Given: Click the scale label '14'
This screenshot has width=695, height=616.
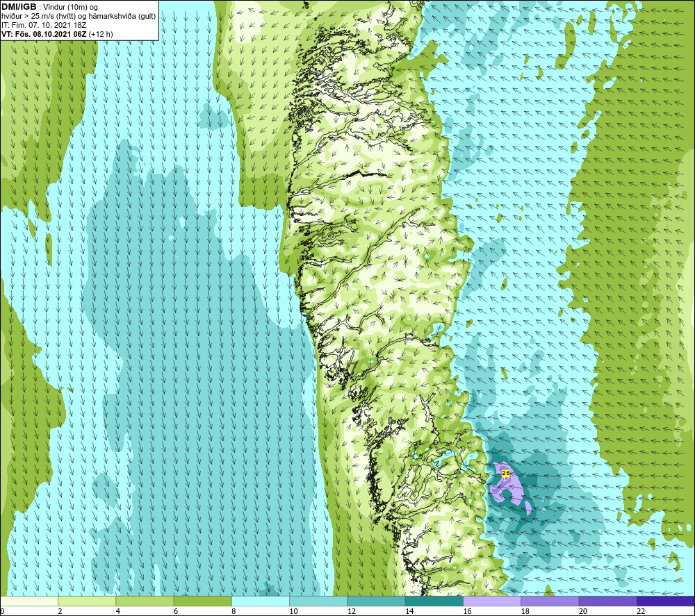Looking at the screenshot, I should (x=409, y=612).
